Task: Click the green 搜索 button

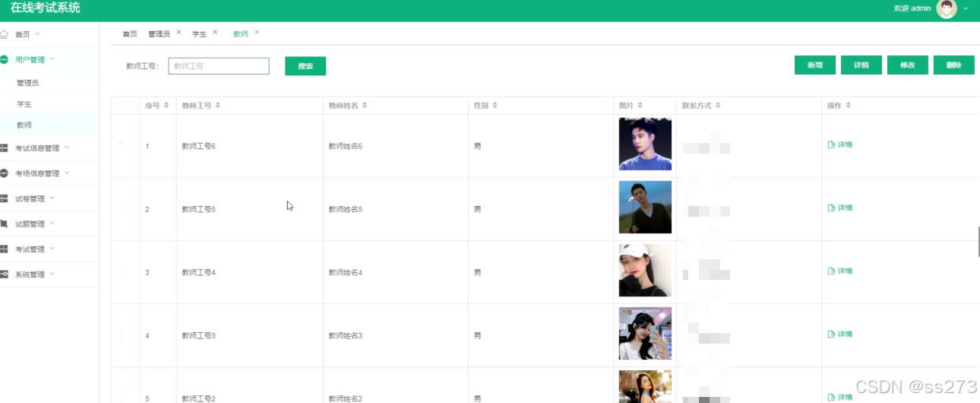Action: pos(305,66)
